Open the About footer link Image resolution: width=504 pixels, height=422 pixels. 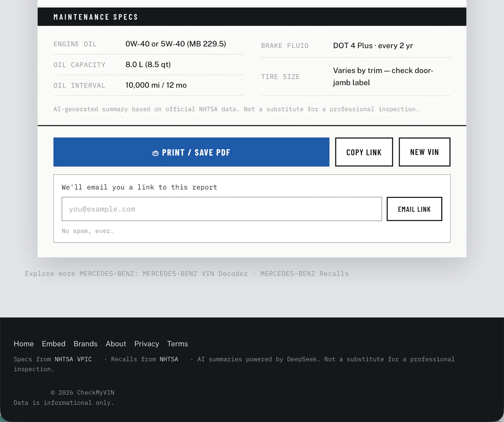[x=116, y=344]
